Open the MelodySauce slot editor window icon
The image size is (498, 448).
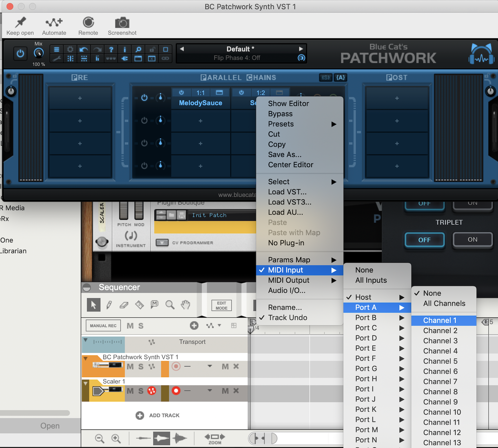219,93
